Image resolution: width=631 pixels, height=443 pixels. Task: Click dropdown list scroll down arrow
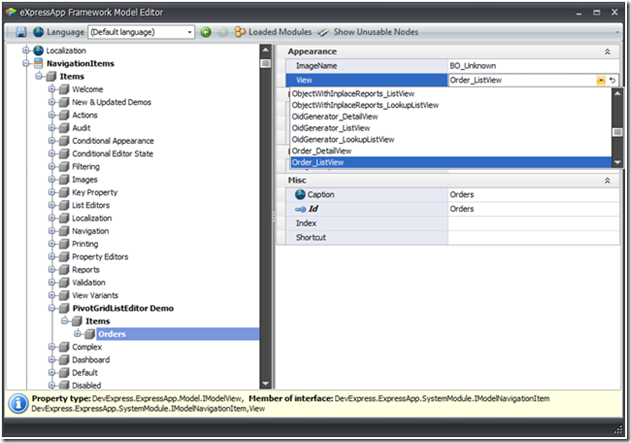pyautogui.click(x=617, y=163)
